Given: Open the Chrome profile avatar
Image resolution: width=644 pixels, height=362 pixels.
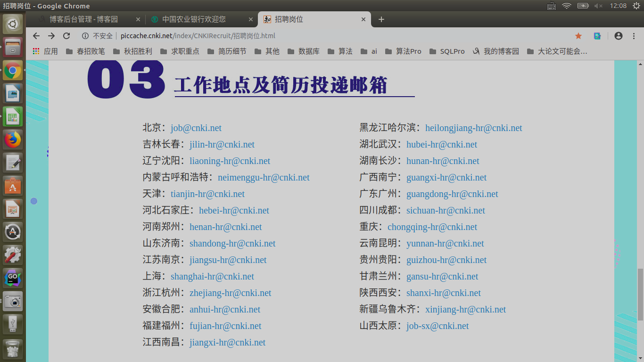Looking at the screenshot, I should (619, 36).
